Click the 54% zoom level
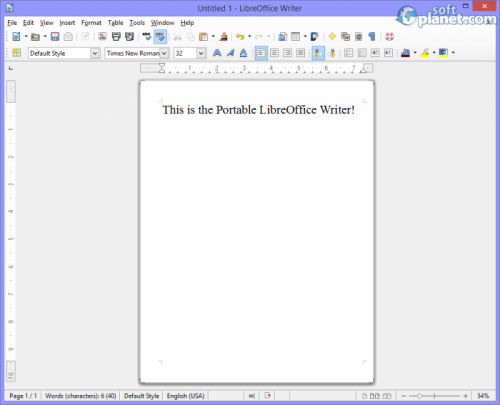The height and width of the screenshot is (405, 500). point(483,396)
